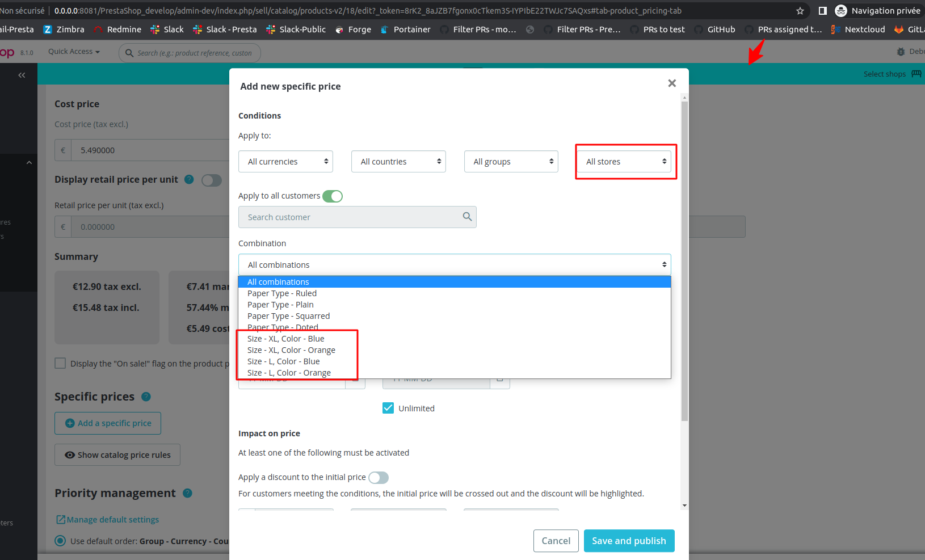Uncheck the Unlimited checkbox

coord(388,407)
